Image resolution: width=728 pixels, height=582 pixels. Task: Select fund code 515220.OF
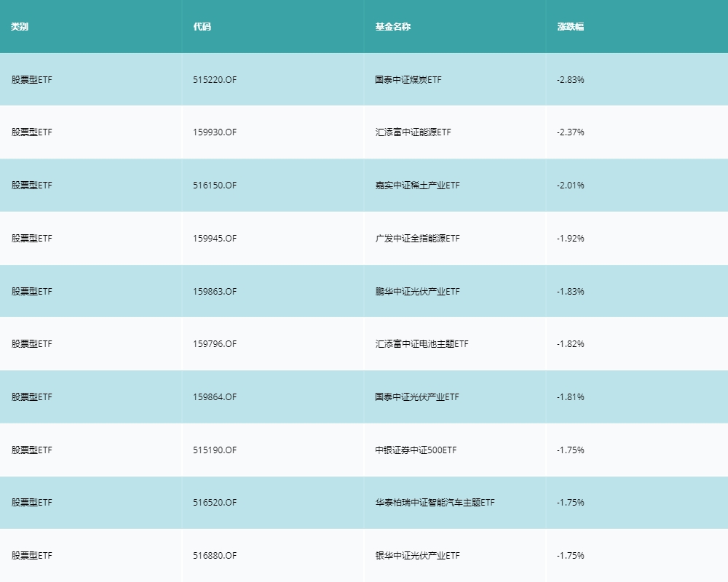point(215,80)
